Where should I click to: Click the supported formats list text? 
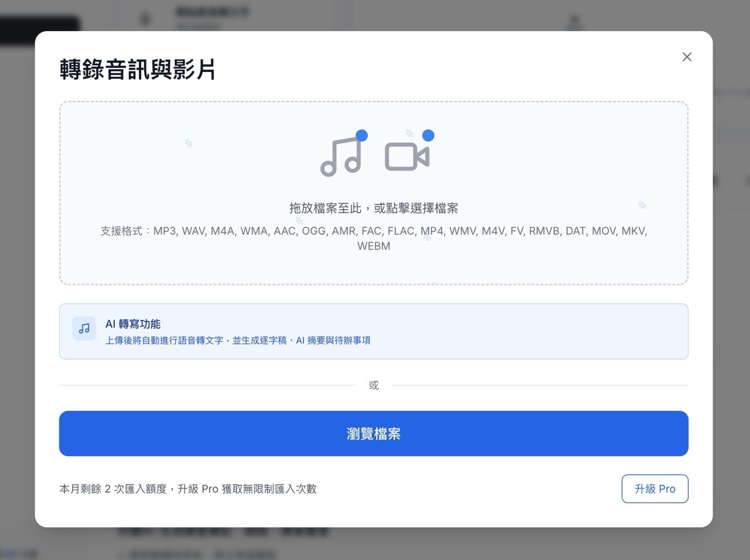(x=373, y=231)
